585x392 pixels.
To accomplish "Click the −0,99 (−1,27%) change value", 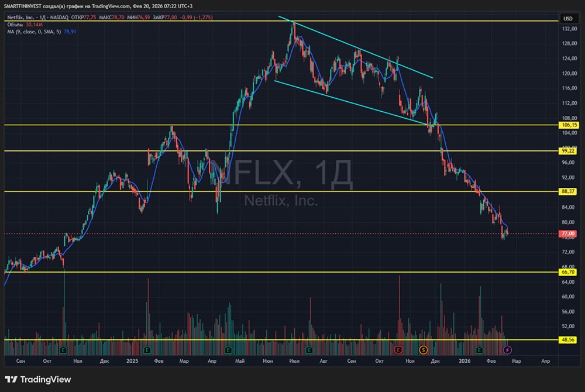I will (x=196, y=17).
